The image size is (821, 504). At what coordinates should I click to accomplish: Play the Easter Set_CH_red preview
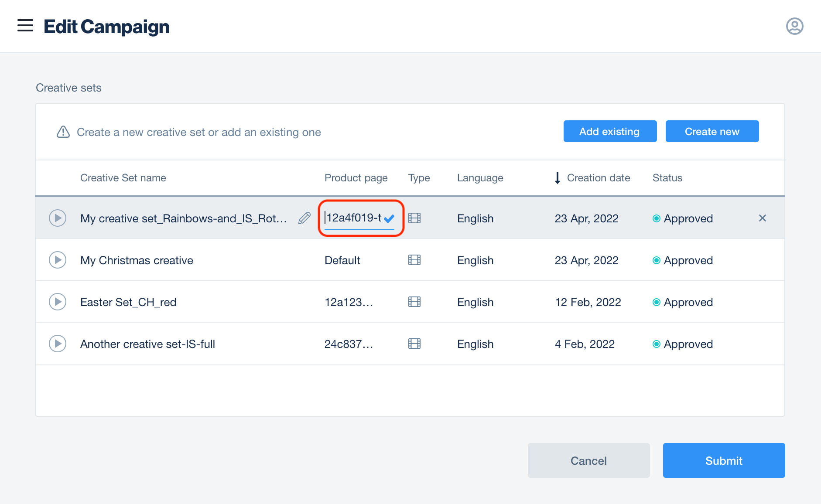tap(58, 302)
